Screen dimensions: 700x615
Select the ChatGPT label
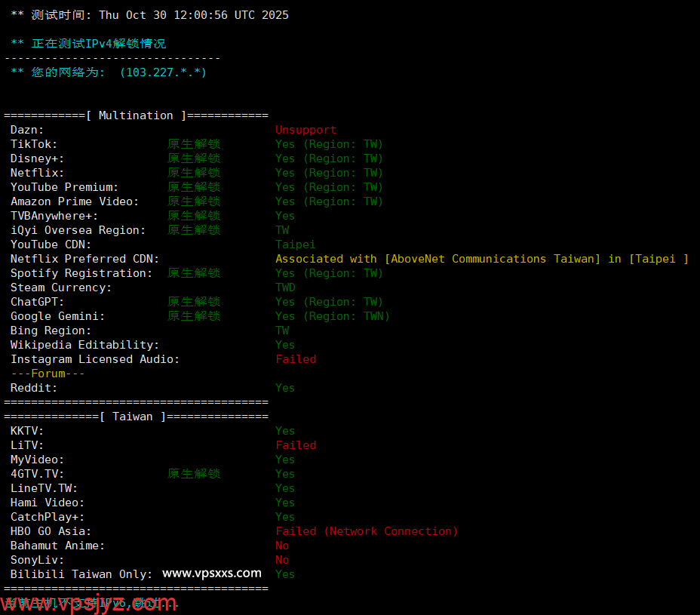(37, 302)
